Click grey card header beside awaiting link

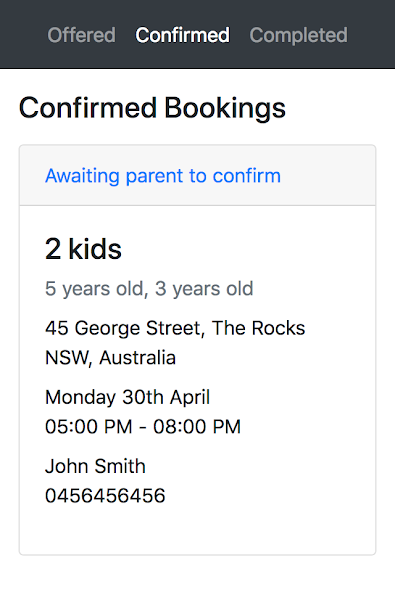pyautogui.click(x=329, y=176)
